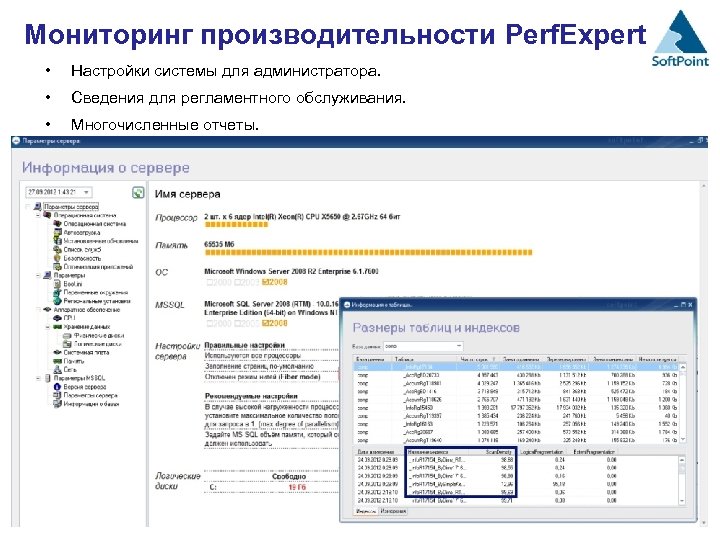Screen dimensions: 720x540
Task: Toggle the 2000 checkbox under MSSQL
Action: pyautogui.click(x=210, y=323)
